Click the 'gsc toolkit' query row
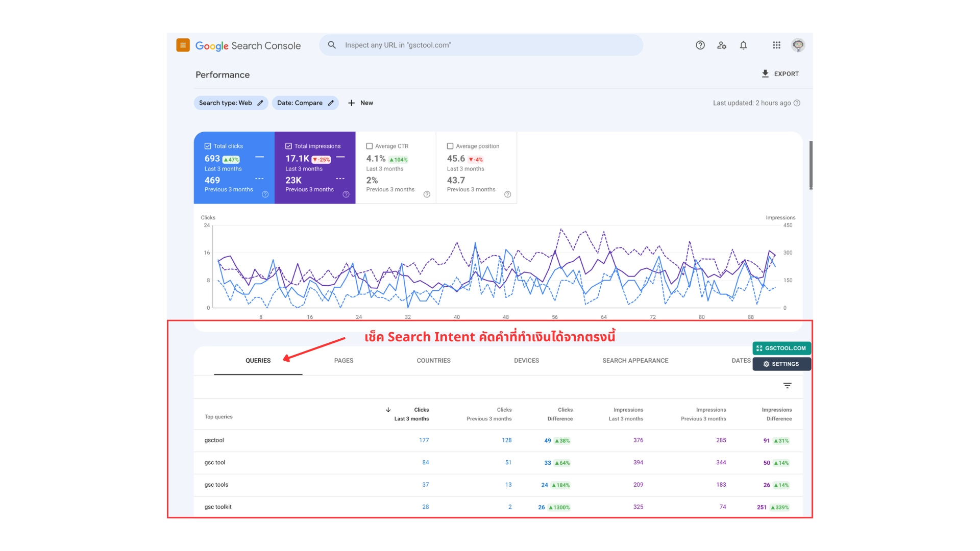The height and width of the screenshot is (551, 980). pyautogui.click(x=498, y=507)
